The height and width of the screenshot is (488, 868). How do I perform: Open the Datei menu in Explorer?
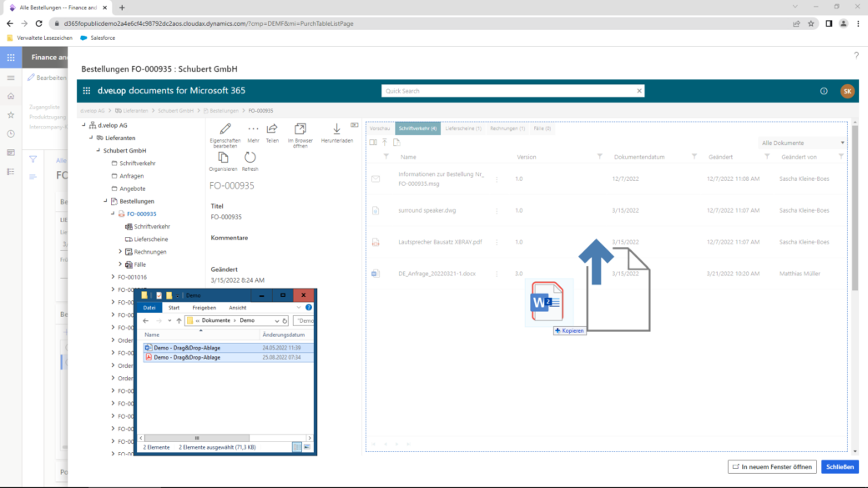(149, 308)
